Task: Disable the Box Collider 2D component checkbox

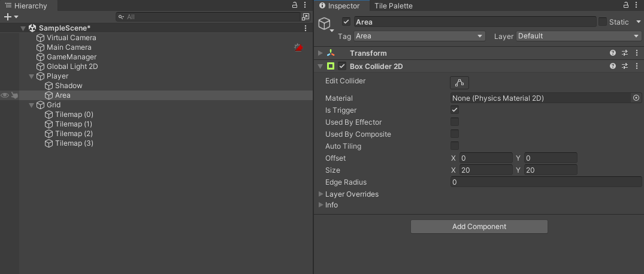Action: [x=342, y=66]
